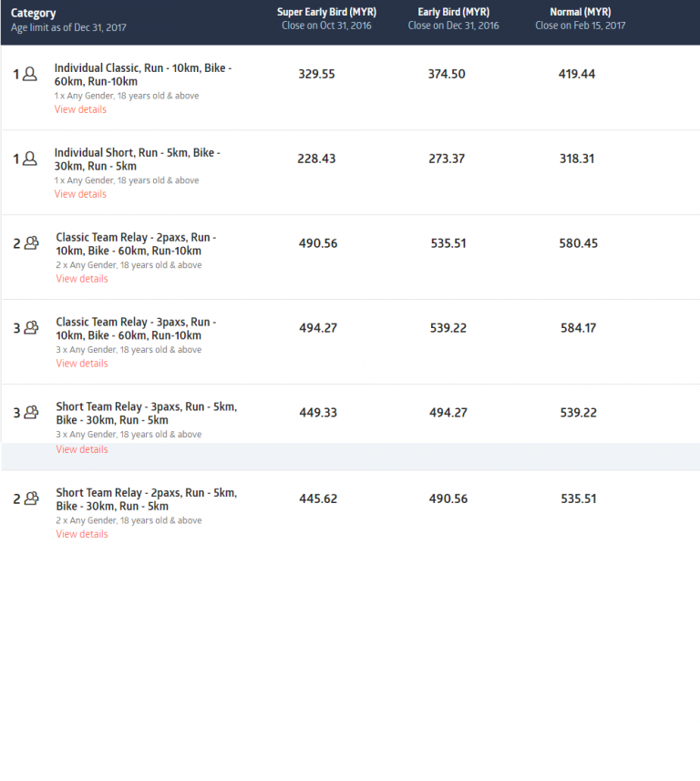This screenshot has height=781, width=700.
Task: Click the Early Bird (MYR) column header
Action: [453, 13]
